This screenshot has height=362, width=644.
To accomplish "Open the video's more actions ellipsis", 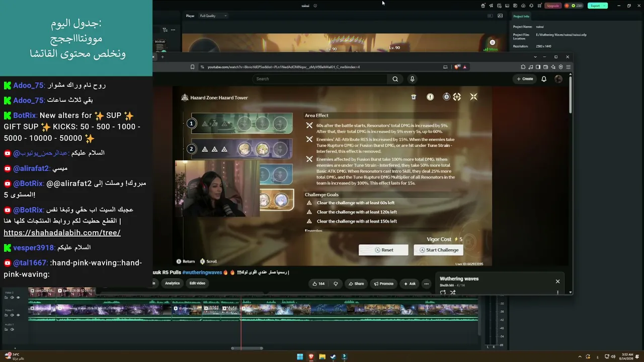I will click(x=426, y=284).
